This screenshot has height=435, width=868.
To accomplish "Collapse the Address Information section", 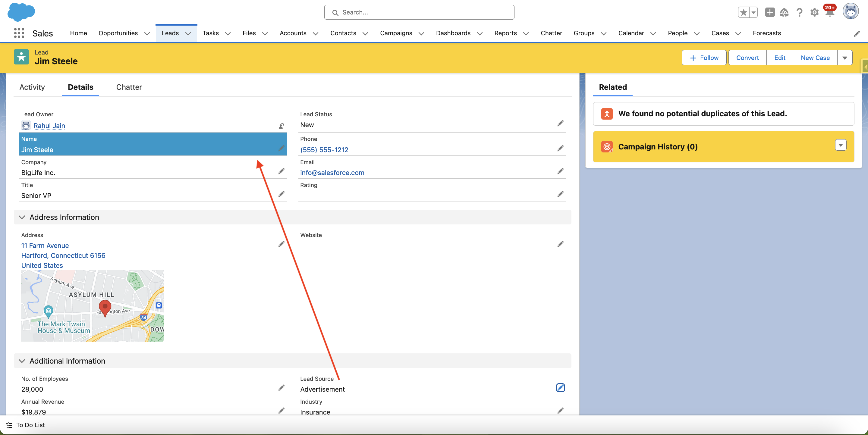I will tap(22, 217).
